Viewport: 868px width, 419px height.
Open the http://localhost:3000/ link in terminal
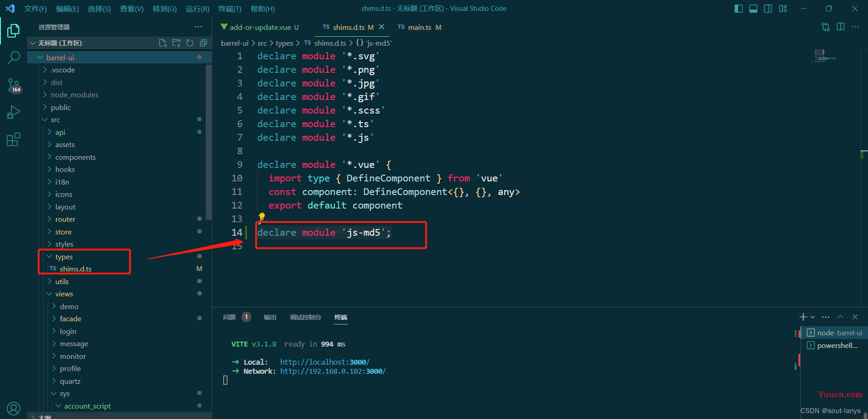point(325,362)
